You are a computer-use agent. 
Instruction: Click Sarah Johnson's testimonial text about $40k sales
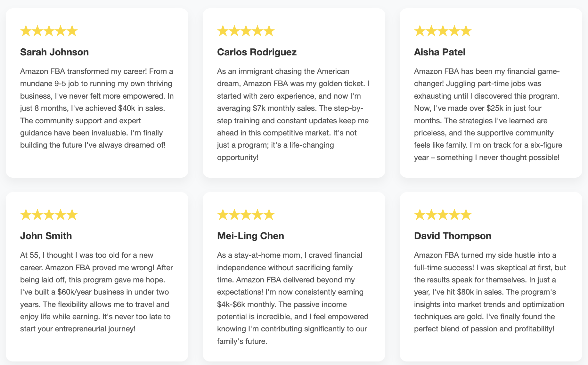97,108
